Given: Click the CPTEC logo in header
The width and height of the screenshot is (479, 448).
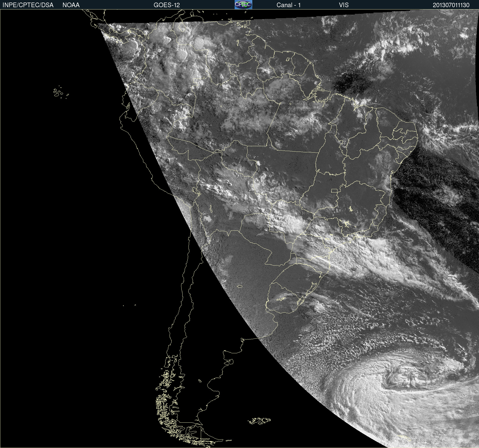Looking at the screenshot, I should tap(243, 5).
